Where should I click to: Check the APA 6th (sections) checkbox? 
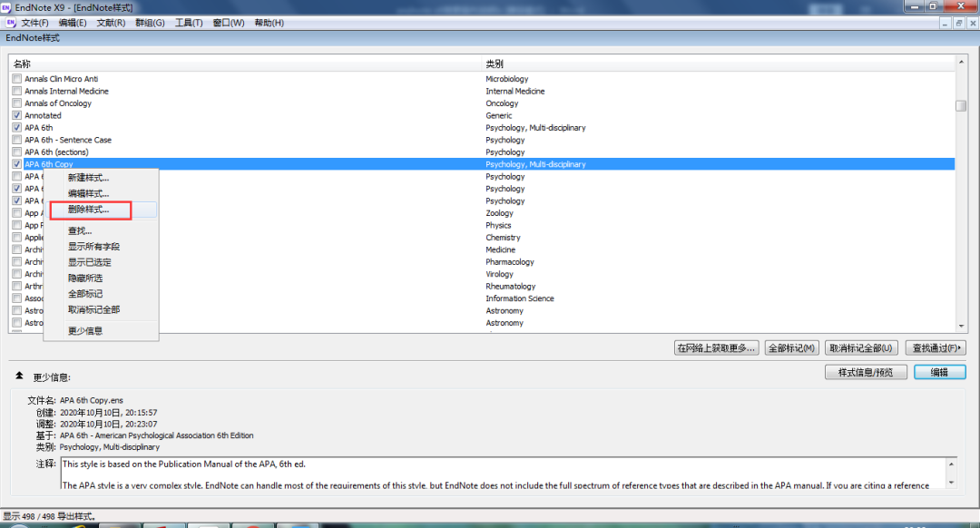click(x=17, y=152)
